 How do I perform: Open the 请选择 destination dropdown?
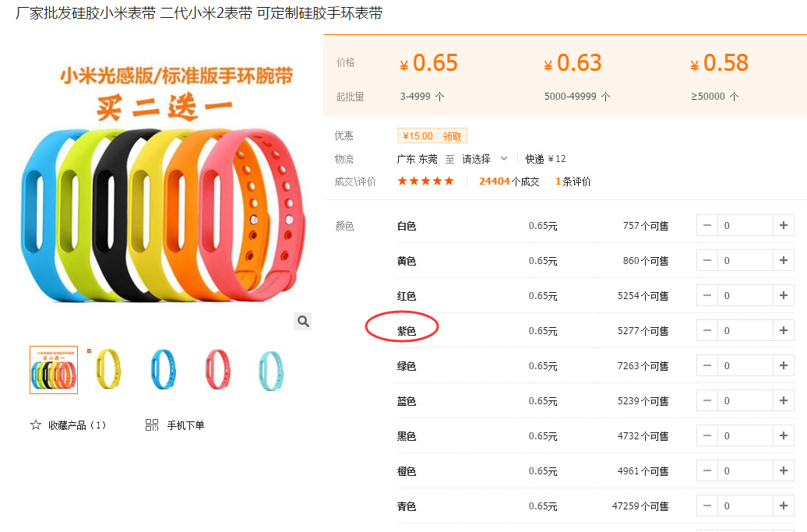pyautogui.click(x=485, y=159)
